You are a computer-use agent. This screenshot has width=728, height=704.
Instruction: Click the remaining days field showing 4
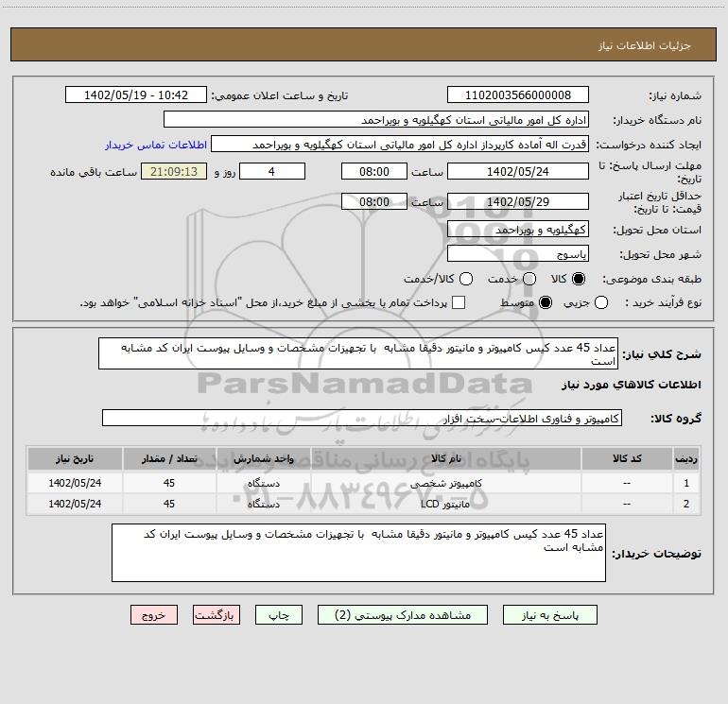coord(272,171)
